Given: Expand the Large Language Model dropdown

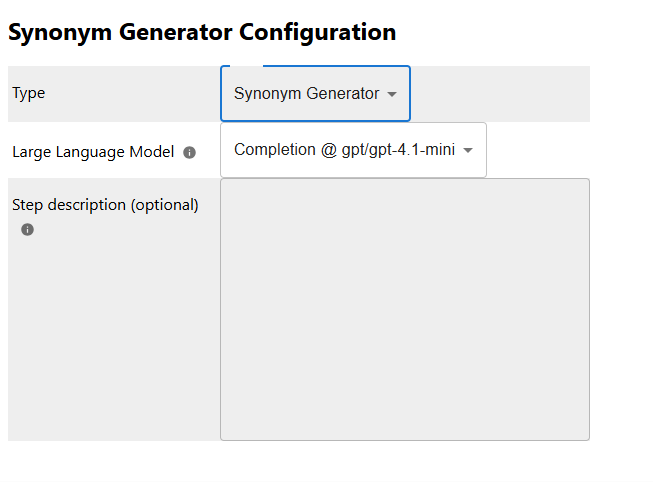Looking at the screenshot, I should click(x=352, y=150).
